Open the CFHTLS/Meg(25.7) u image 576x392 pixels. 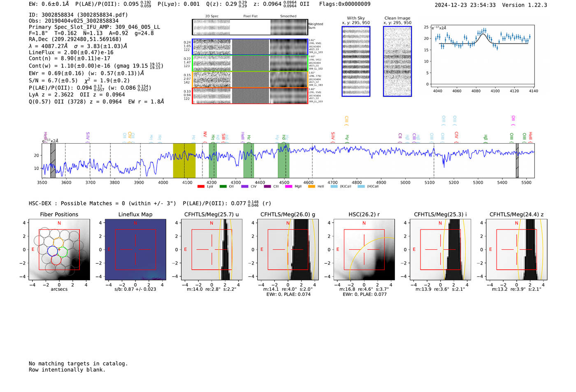pos(212,250)
